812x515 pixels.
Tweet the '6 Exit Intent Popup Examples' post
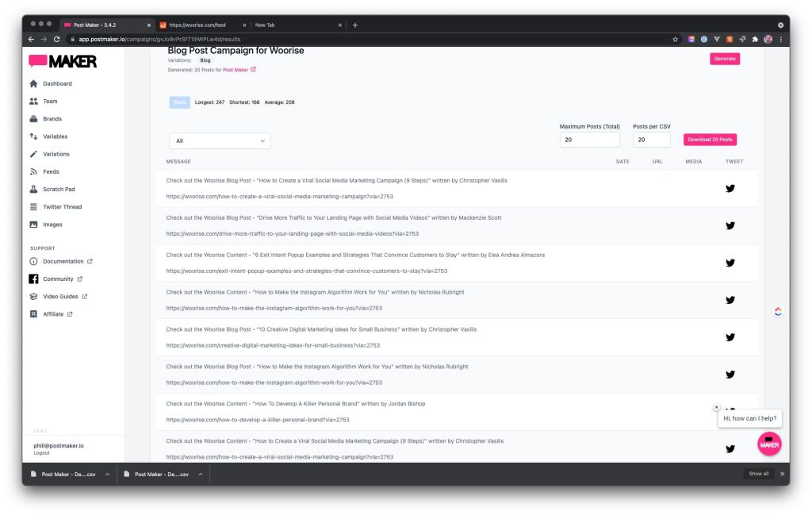click(x=730, y=263)
